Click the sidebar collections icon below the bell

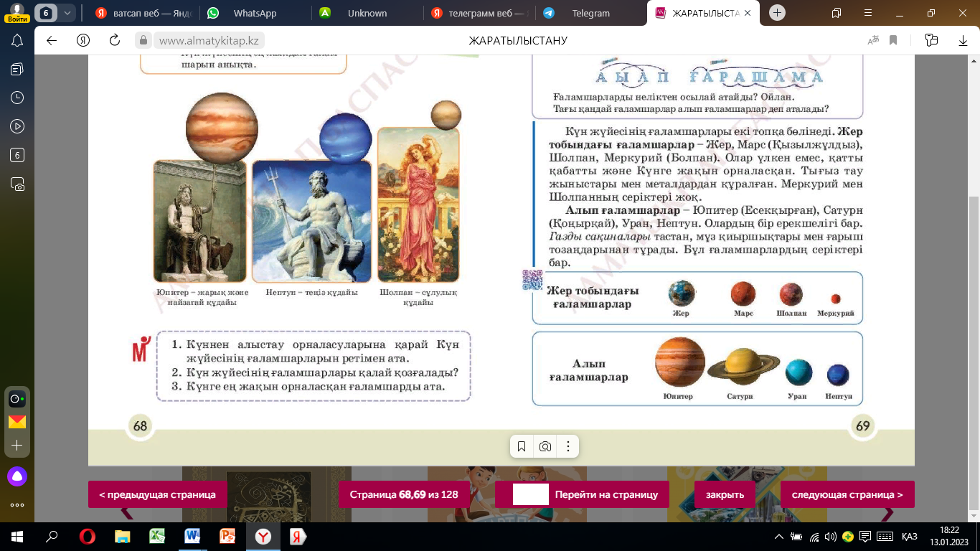click(x=17, y=69)
